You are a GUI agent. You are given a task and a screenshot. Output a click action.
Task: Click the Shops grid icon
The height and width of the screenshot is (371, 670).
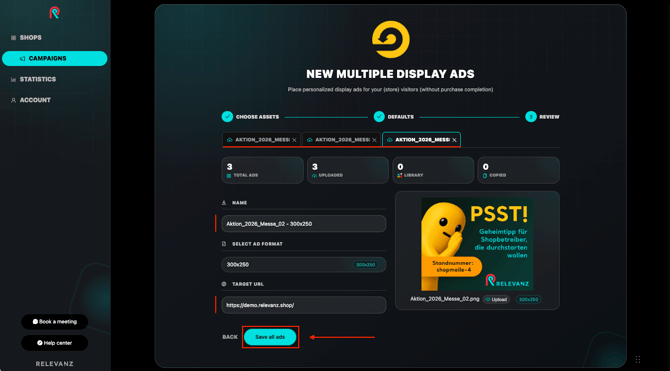(x=13, y=38)
